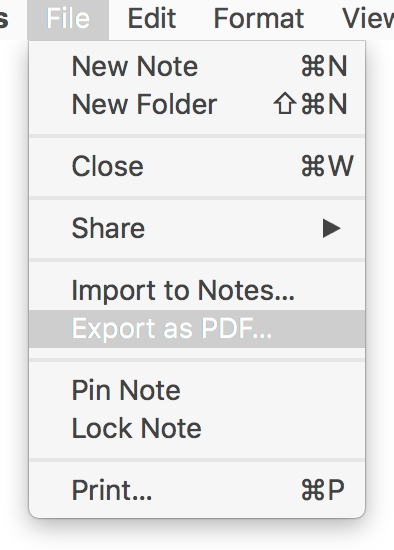The width and height of the screenshot is (394, 550).
Task: Open the View menu
Action: (x=368, y=19)
